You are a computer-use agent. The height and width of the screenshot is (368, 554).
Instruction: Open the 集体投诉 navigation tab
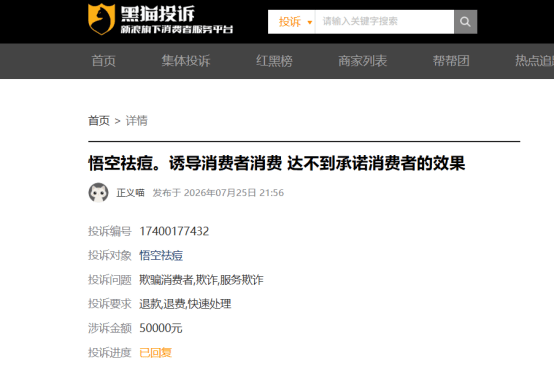[x=186, y=61]
